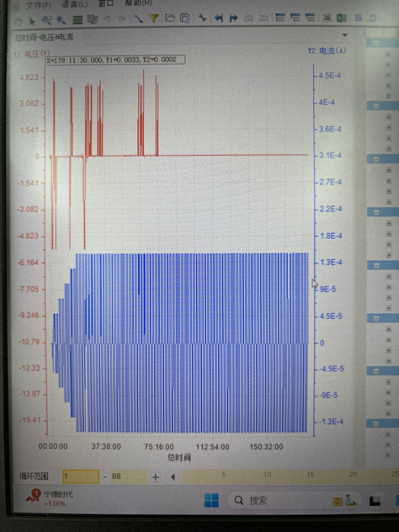Click the second green Excel export icon
Viewport: 399px width, 532px height.
341,18
